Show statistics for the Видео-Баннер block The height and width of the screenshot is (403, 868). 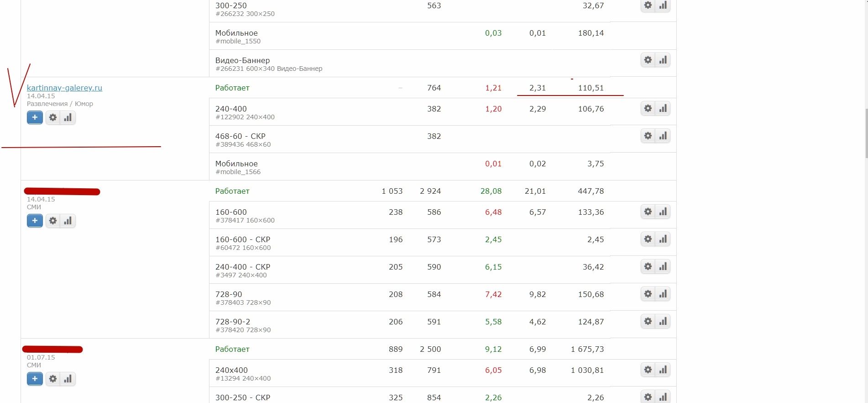pos(663,60)
